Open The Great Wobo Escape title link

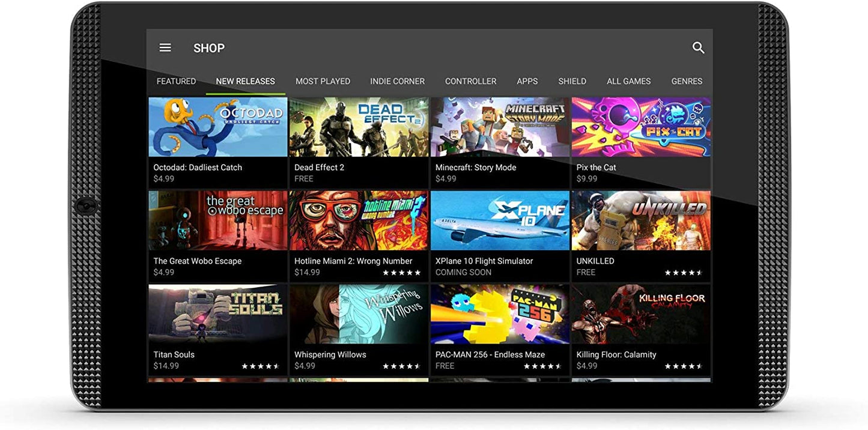198,261
